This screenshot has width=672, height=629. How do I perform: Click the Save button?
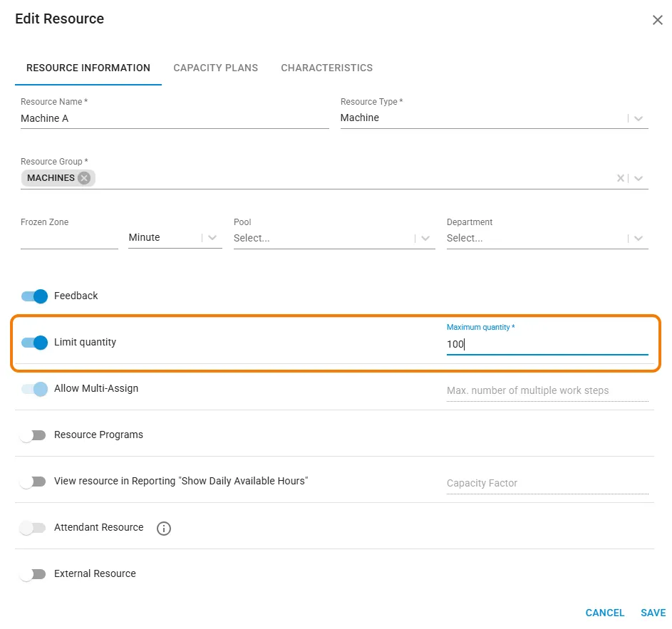click(x=653, y=613)
